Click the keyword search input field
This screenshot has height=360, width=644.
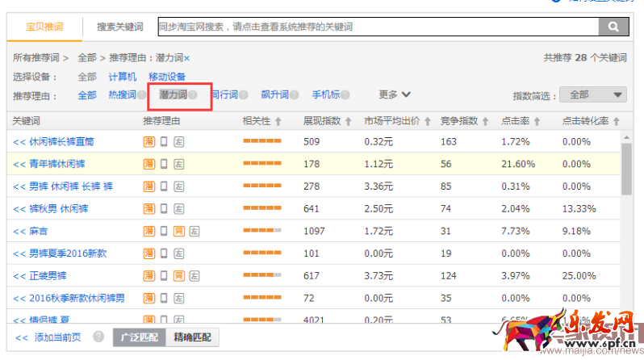click(x=377, y=27)
